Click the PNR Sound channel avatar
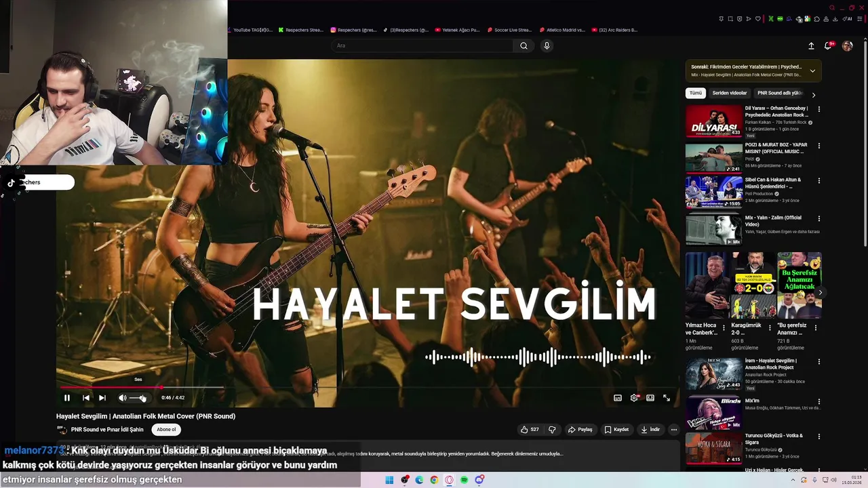The image size is (868, 488). [x=62, y=429]
